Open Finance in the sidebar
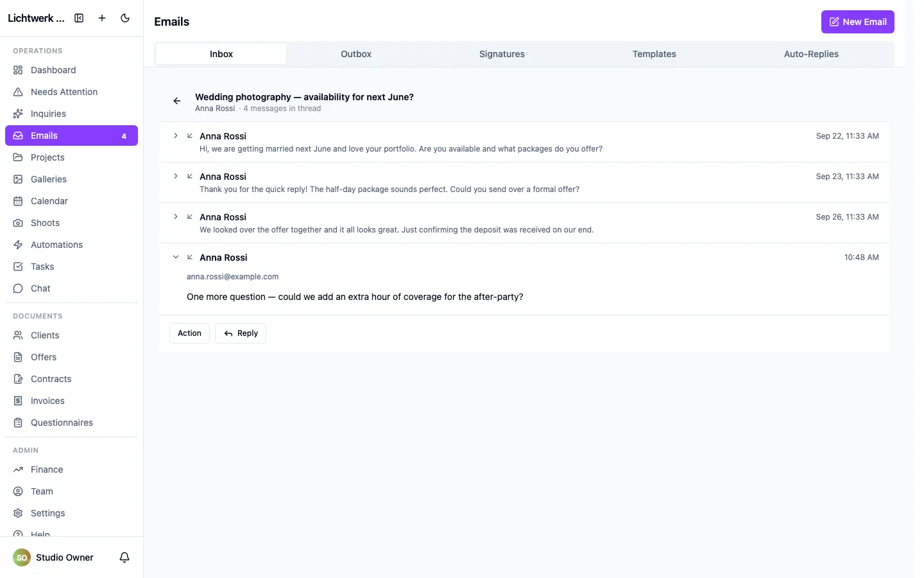The width and height of the screenshot is (924, 578). [71, 469]
